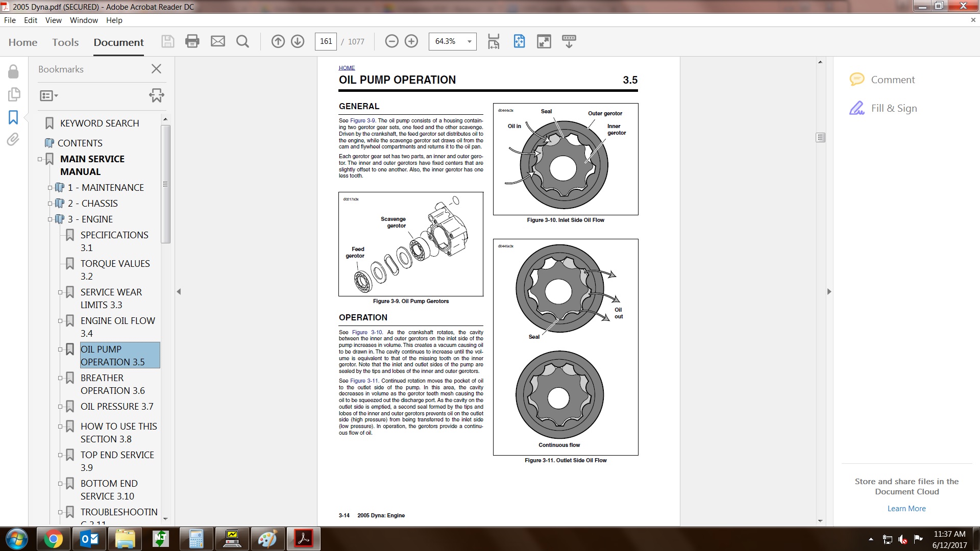
Task: Open the View menu
Action: pos(53,20)
